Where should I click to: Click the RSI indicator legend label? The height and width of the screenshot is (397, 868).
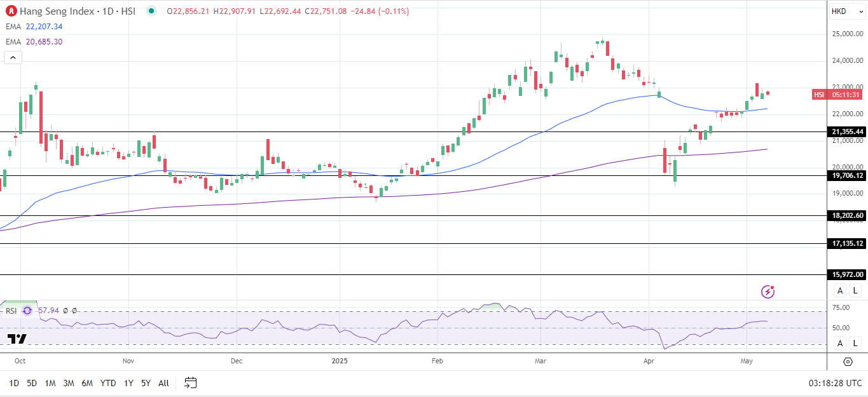click(11, 311)
